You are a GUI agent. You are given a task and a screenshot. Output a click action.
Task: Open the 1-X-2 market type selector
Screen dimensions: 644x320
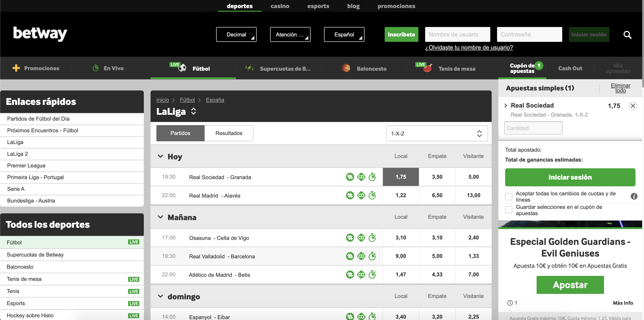coord(437,133)
